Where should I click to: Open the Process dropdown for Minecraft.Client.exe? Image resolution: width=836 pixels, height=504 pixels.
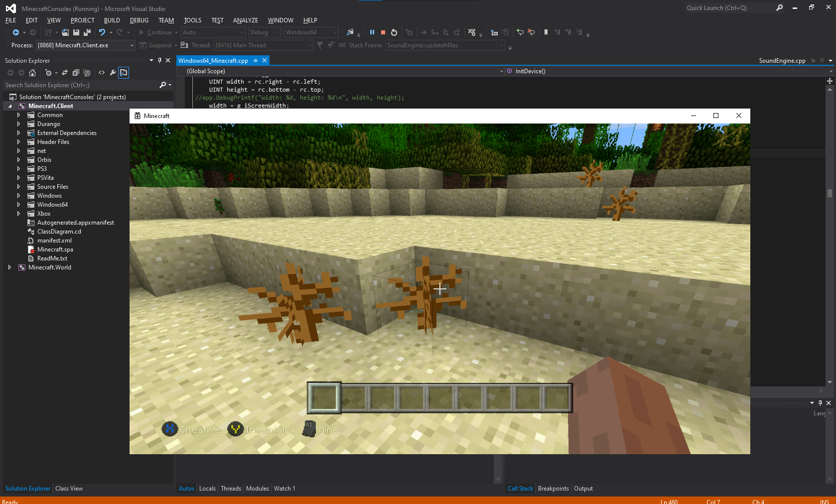[x=132, y=45]
